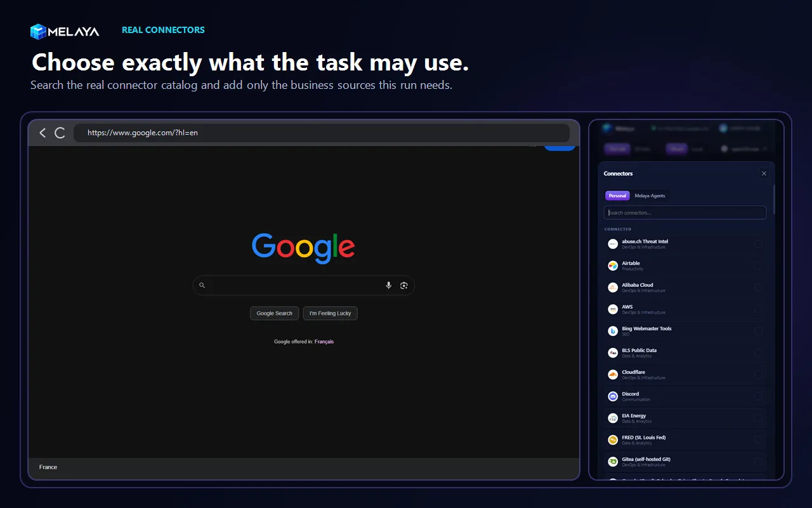812x508 pixels.
Task: Click the Gitea (self-hosted Git) row text
Action: tap(646, 462)
